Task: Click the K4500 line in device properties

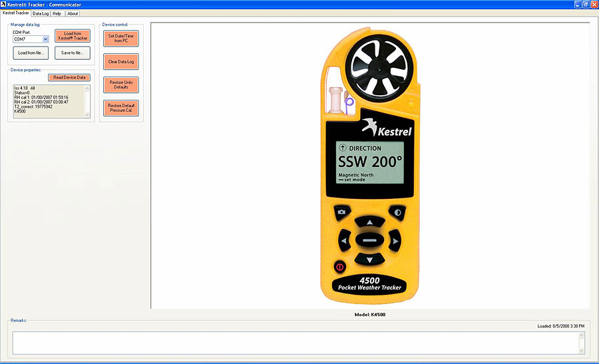Action: pos(20,111)
